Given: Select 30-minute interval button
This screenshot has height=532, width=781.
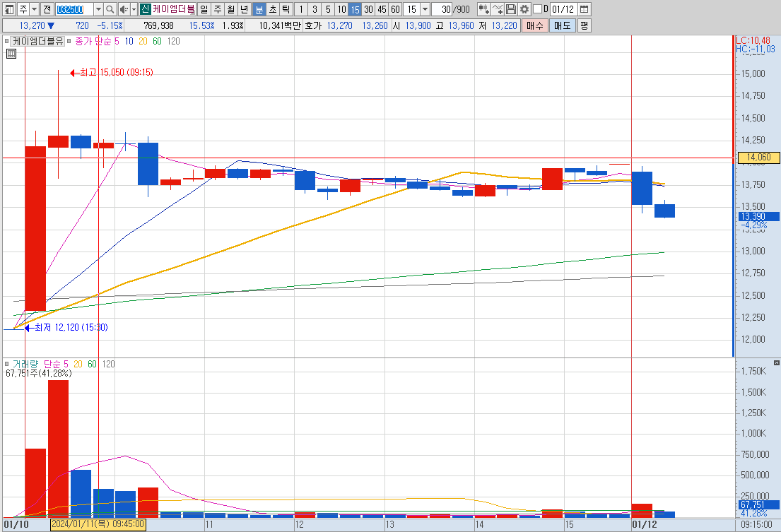Looking at the screenshot, I should pyautogui.click(x=368, y=9).
